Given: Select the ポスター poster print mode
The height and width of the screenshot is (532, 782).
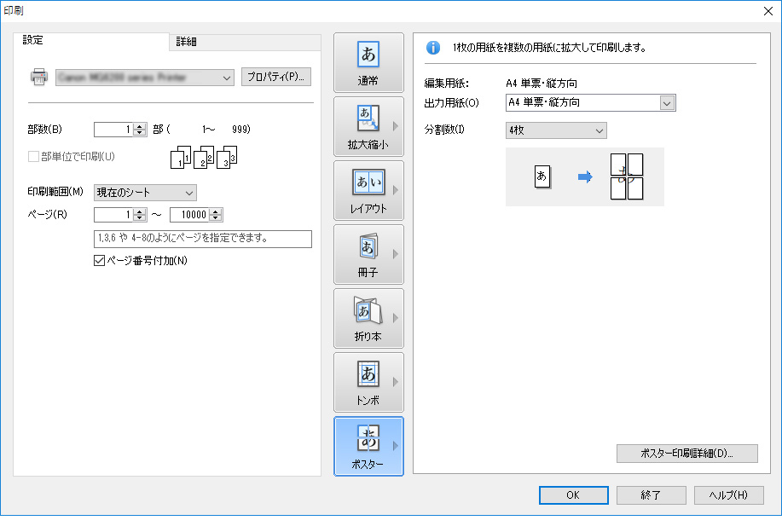Looking at the screenshot, I should (x=368, y=446).
